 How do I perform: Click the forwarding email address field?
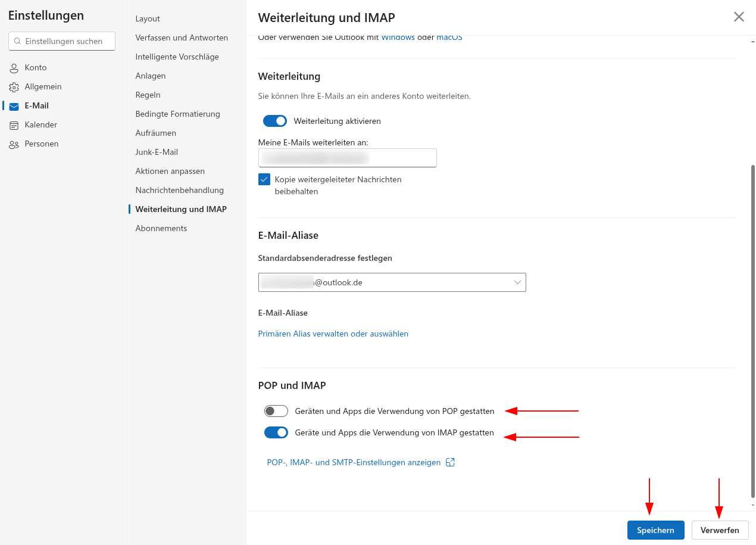(x=347, y=158)
